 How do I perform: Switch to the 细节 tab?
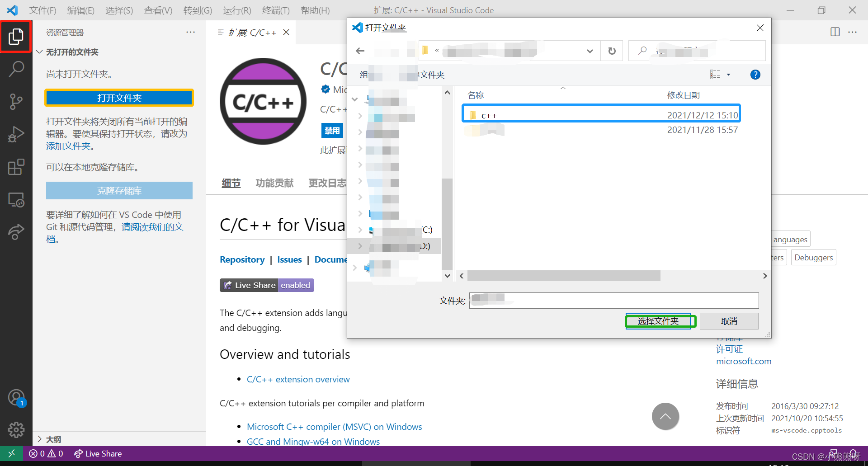(231, 183)
